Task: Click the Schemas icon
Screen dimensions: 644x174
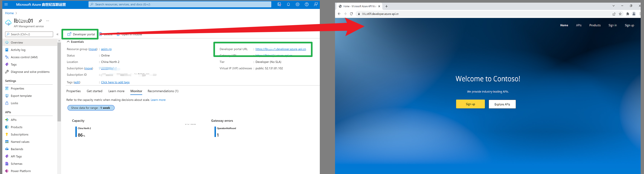Action: (7, 164)
